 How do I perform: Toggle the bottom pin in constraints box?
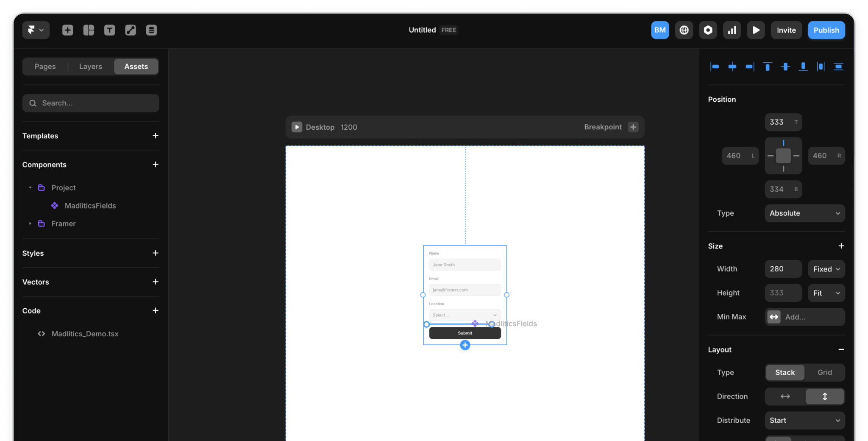tap(783, 169)
